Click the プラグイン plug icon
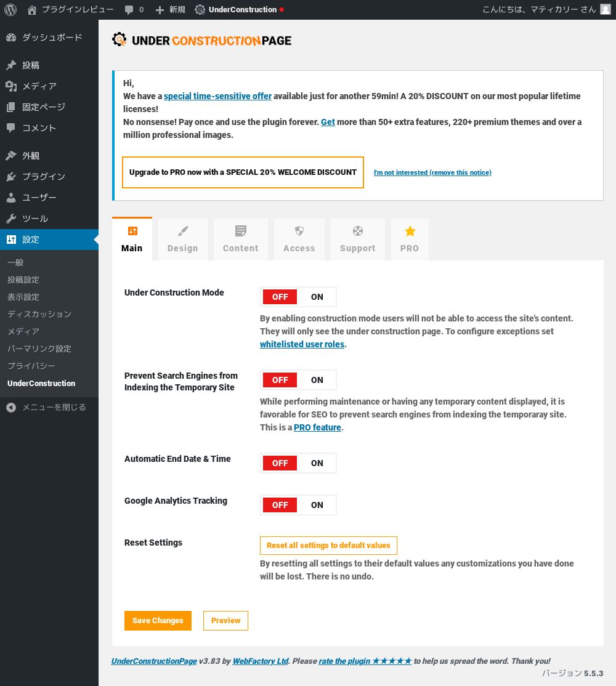 [x=11, y=177]
